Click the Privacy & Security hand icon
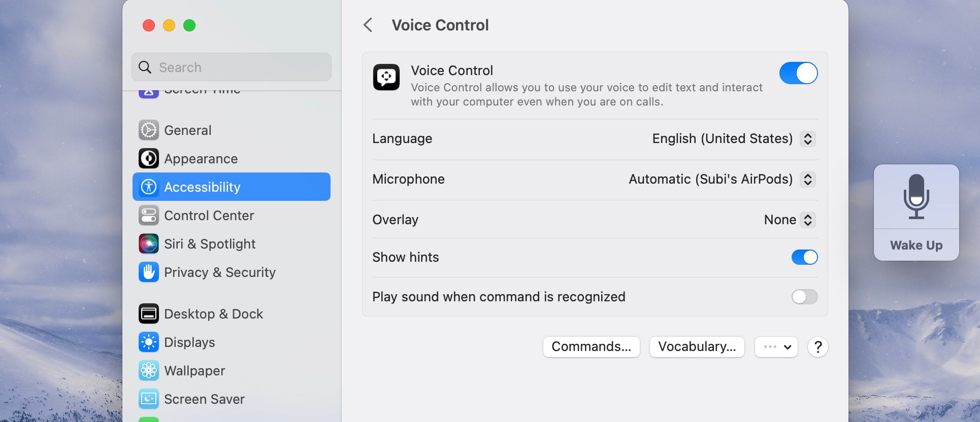 click(x=149, y=272)
